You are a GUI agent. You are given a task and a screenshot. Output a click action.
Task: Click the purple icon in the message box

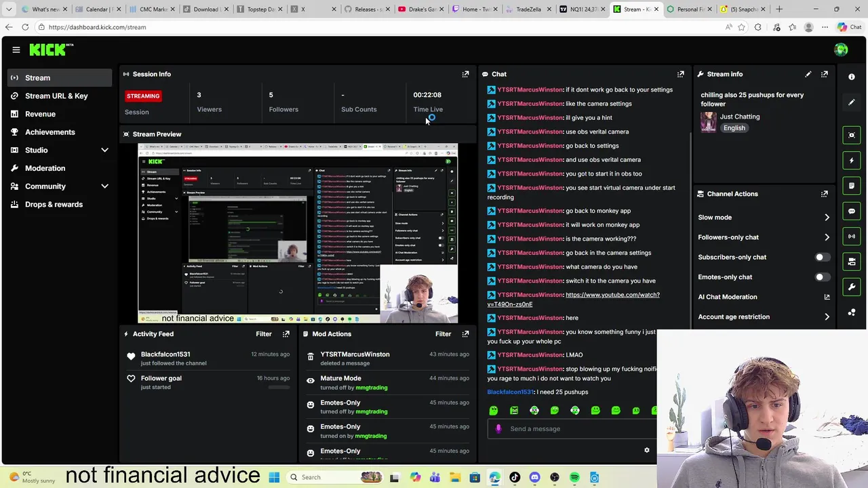[x=498, y=428]
